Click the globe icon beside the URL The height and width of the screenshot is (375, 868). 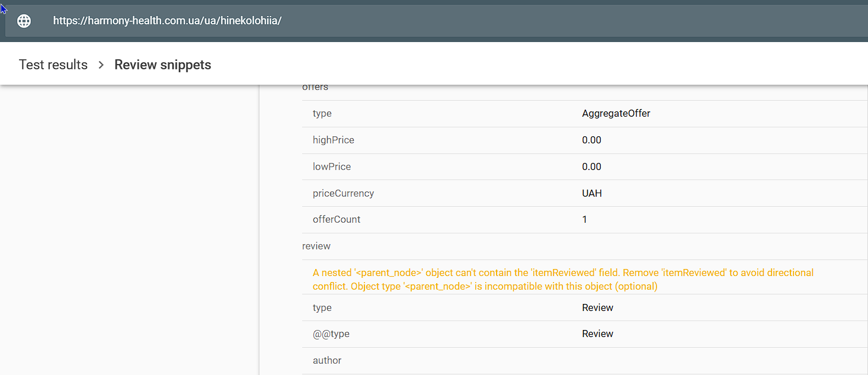[x=24, y=21]
